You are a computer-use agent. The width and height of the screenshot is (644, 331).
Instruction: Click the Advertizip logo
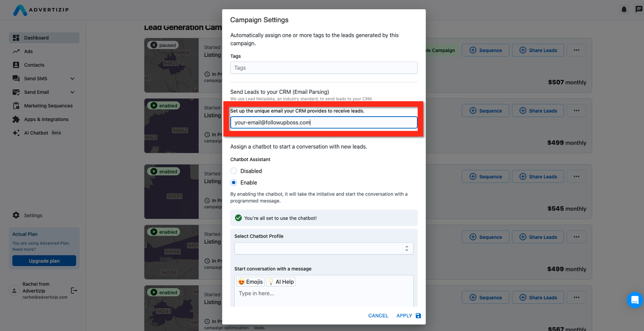click(x=41, y=10)
